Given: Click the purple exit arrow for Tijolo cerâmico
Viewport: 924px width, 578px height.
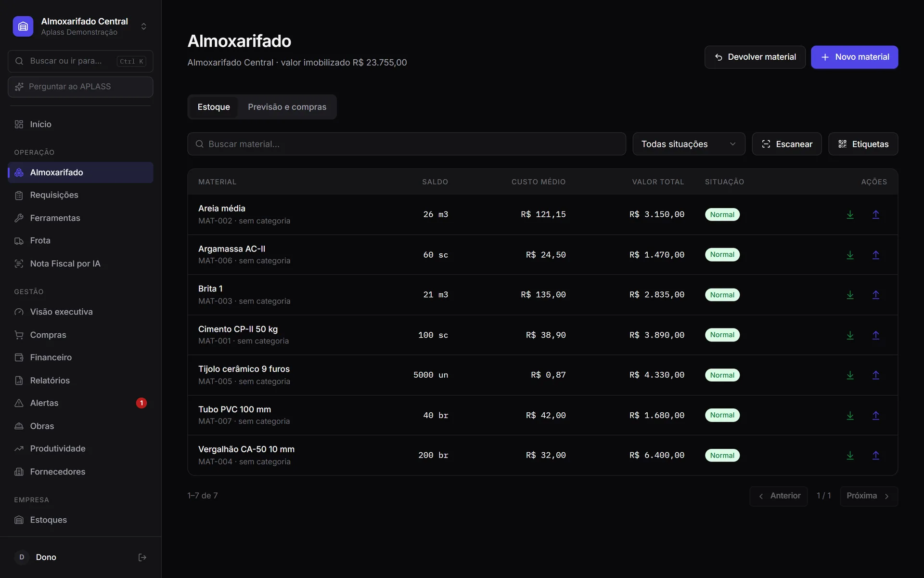Looking at the screenshot, I should coord(875,375).
